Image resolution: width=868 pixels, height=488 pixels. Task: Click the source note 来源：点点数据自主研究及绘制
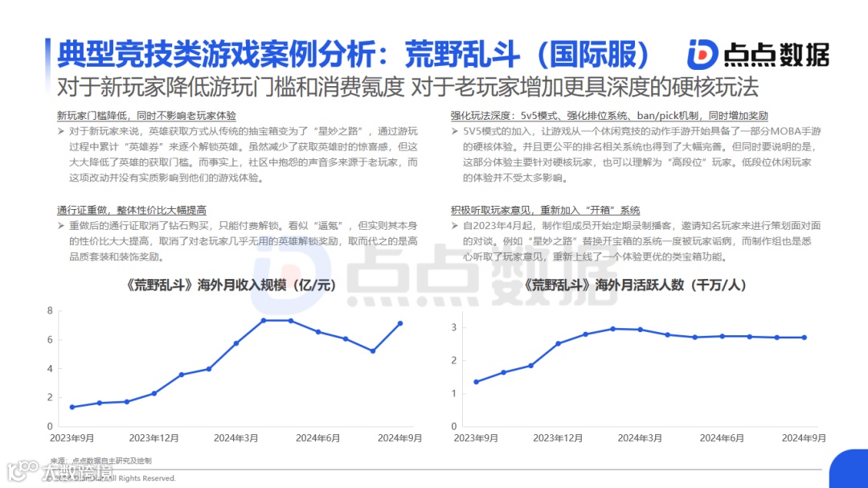pyautogui.click(x=100, y=461)
